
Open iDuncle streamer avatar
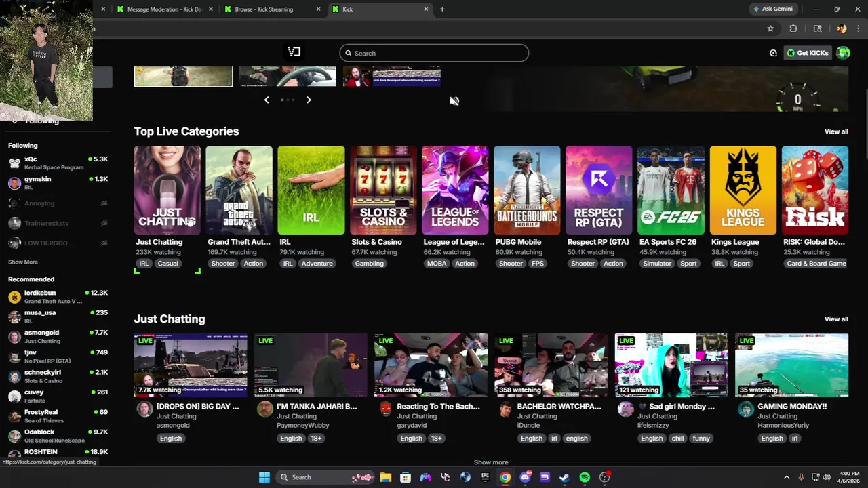(505, 409)
